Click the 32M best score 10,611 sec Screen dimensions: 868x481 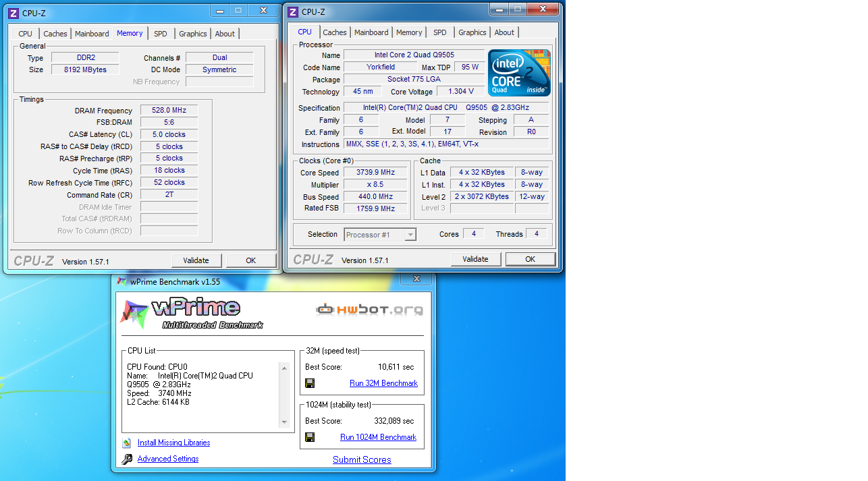[396, 367]
